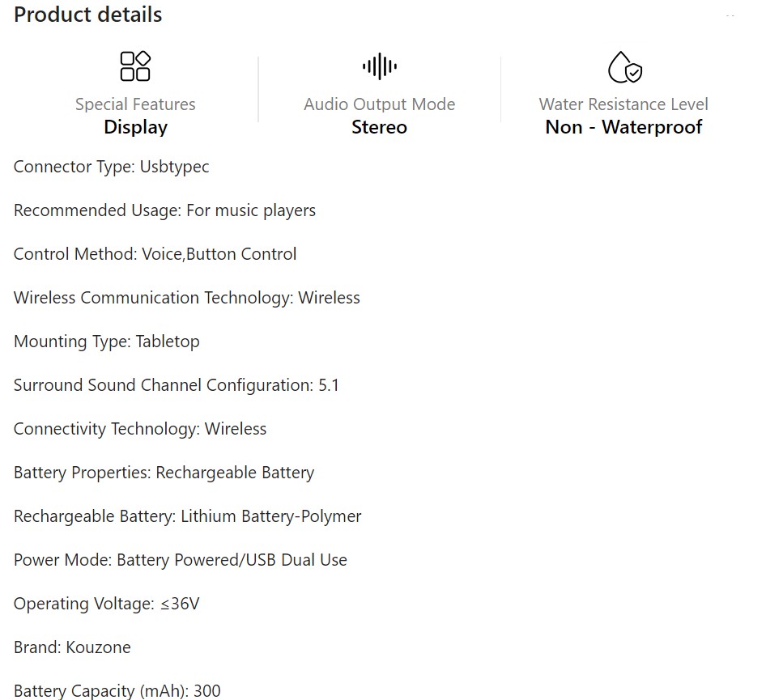The width and height of the screenshot is (766, 700).
Task: Click the Mounting Type: Tabletop line
Action: click(106, 342)
